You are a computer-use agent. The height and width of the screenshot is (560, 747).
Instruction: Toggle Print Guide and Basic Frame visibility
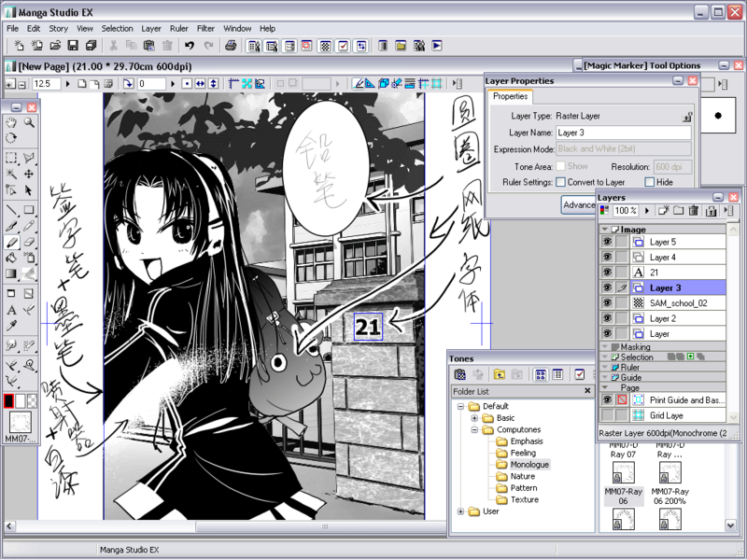pos(606,400)
